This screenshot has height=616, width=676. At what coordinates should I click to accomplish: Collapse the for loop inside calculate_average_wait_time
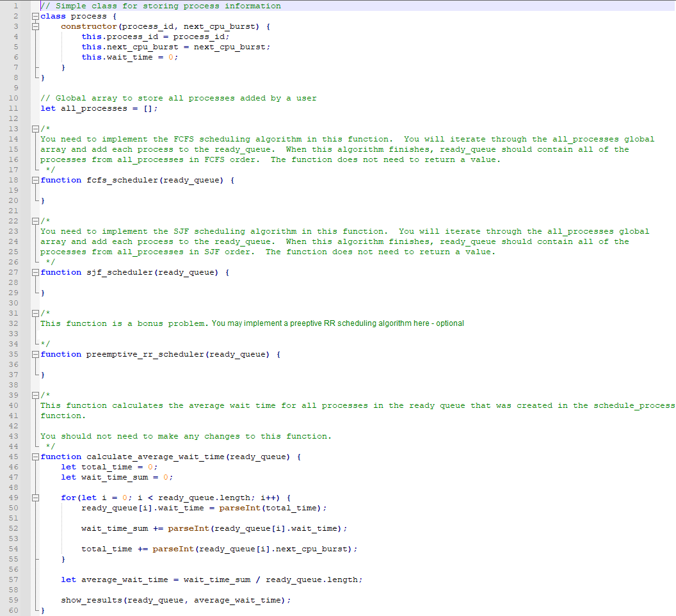35,498
